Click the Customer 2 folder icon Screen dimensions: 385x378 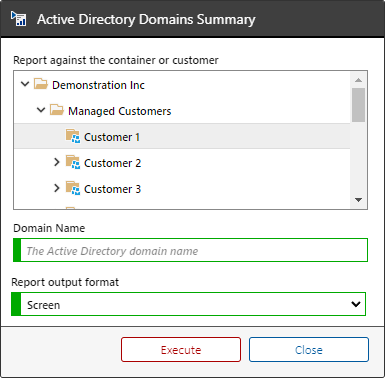coord(73,162)
